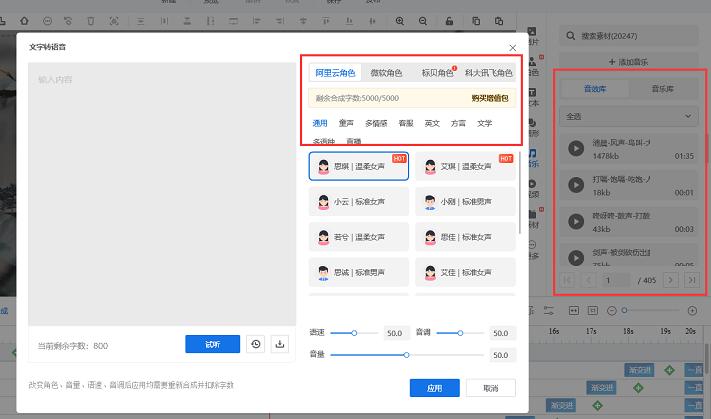This screenshot has width=711, height=419.
Task: Click the 试听 preview button
Action: [x=212, y=344]
